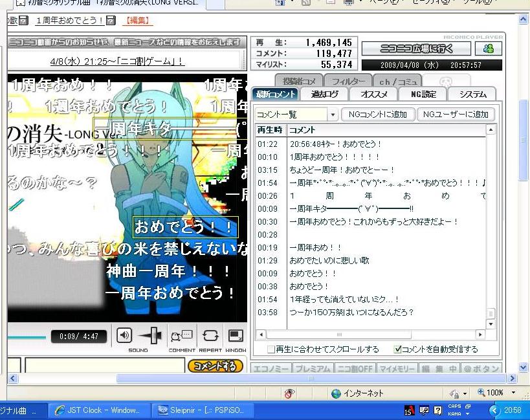Open the red 15 tray icon

pos(410,410)
